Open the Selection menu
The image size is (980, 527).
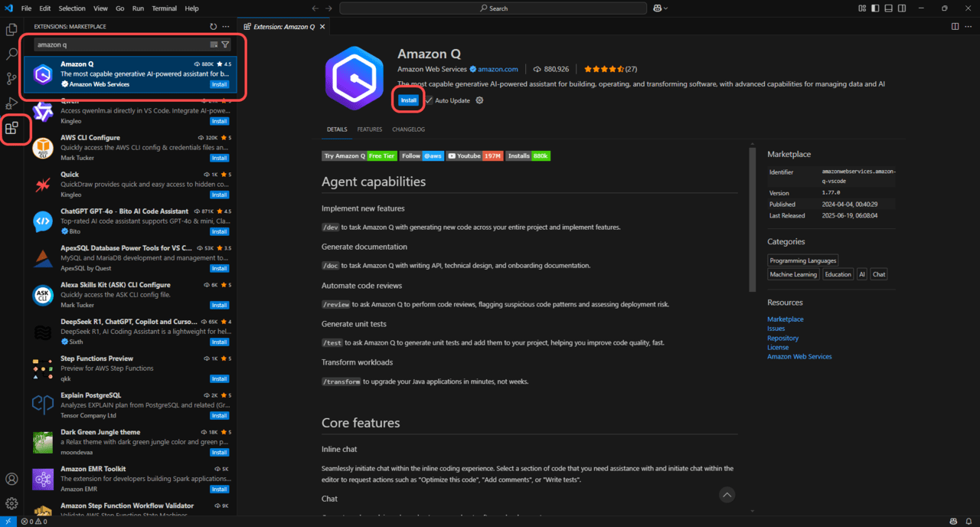coord(72,8)
